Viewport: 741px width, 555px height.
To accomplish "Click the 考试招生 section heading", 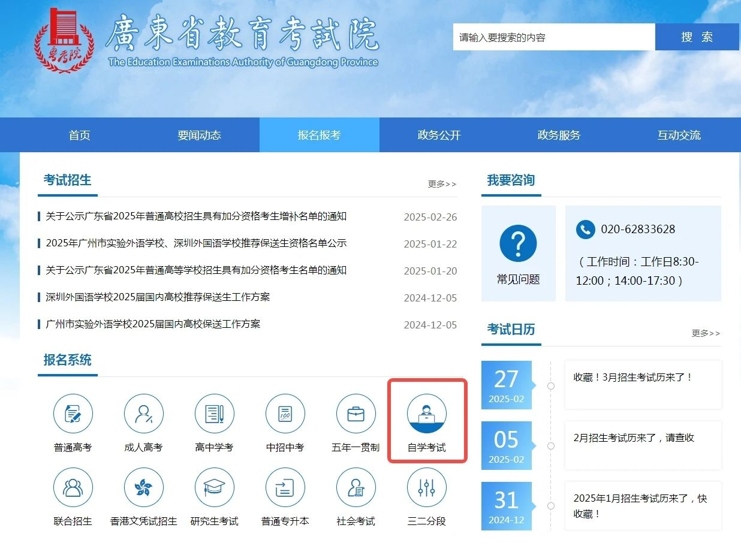I will [67, 180].
